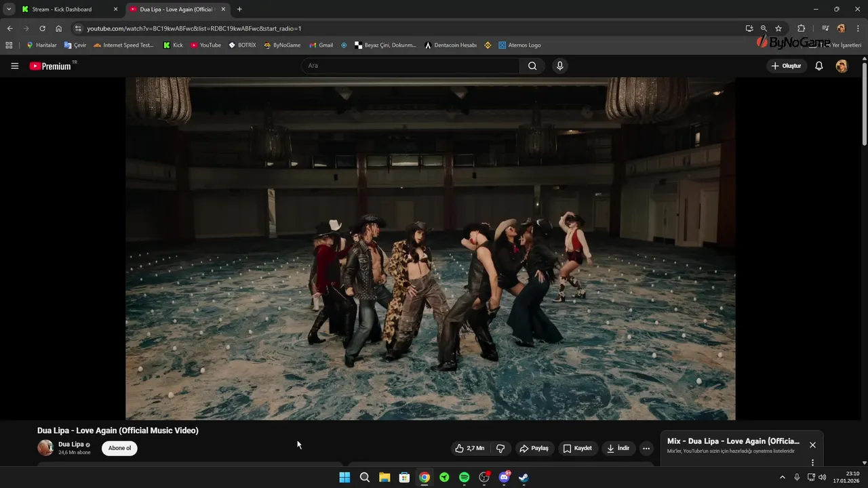868x488 pixels.
Task: Dislike the video with thumbs-down
Action: pos(500,448)
